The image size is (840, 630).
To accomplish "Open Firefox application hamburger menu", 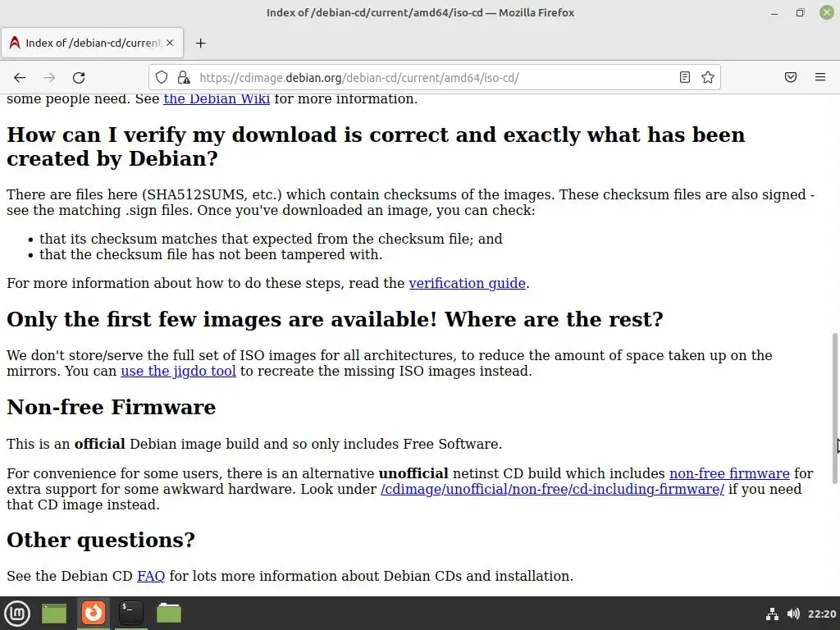I will 820,78.
